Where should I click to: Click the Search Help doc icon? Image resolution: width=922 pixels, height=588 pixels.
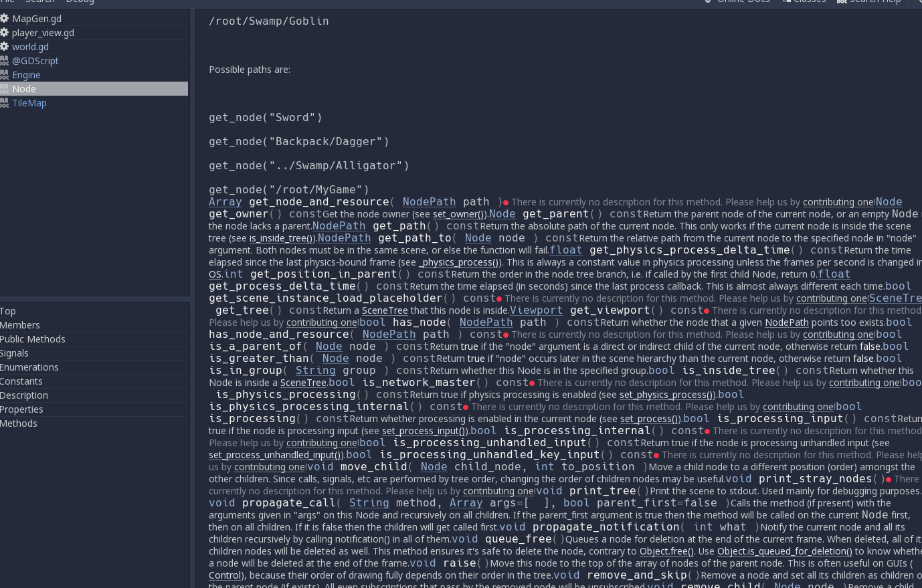click(x=842, y=2)
